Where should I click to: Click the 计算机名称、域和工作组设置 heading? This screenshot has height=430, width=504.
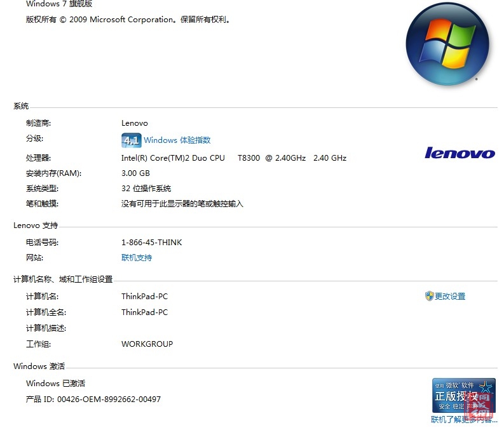tap(63, 279)
